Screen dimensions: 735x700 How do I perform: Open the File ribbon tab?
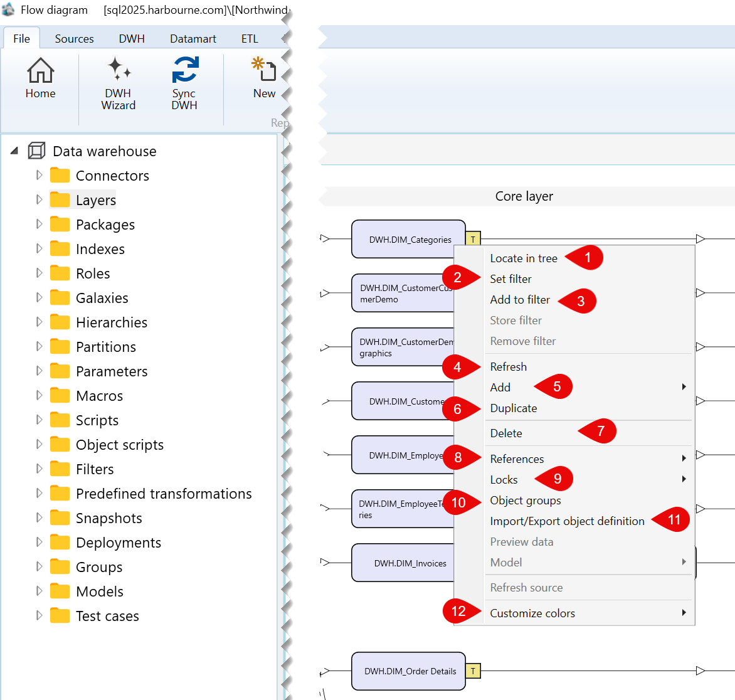pos(21,38)
